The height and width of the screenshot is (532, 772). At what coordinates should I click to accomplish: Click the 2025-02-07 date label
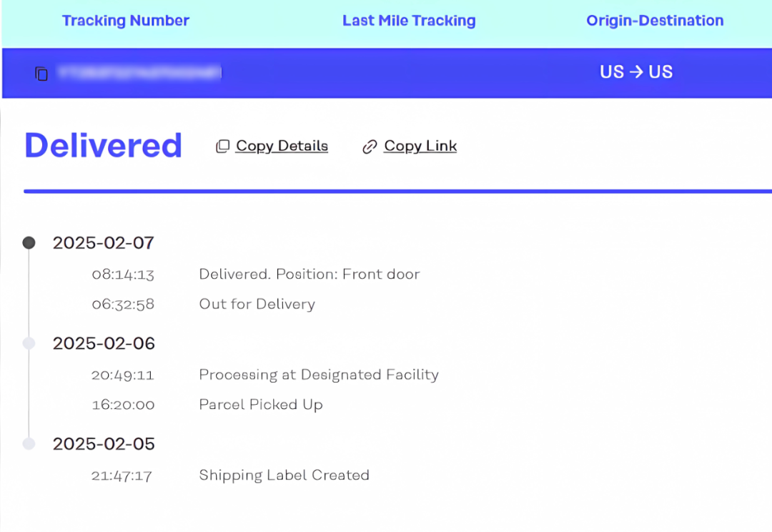tap(104, 243)
